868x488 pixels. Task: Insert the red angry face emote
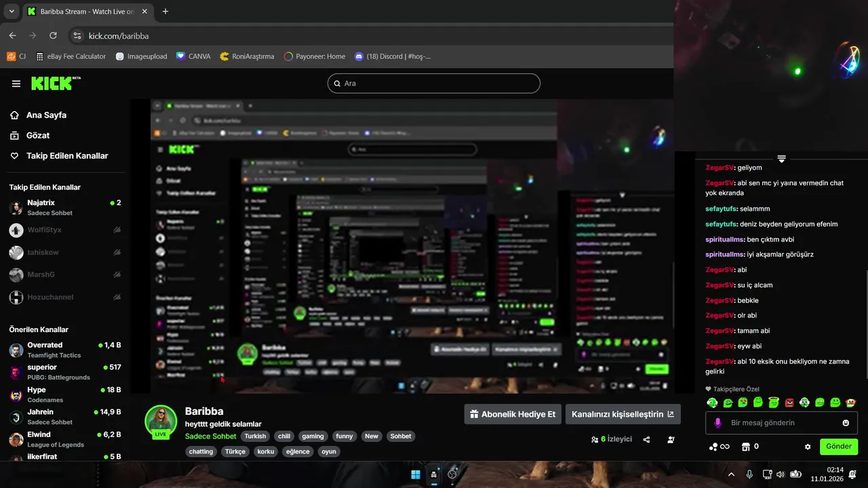click(x=789, y=403)
